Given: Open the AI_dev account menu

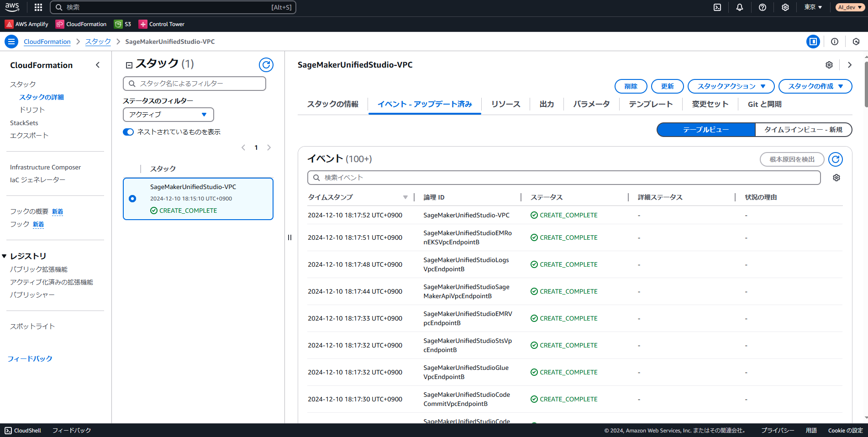Looking at the screenshot, I should tap(850, 7).
